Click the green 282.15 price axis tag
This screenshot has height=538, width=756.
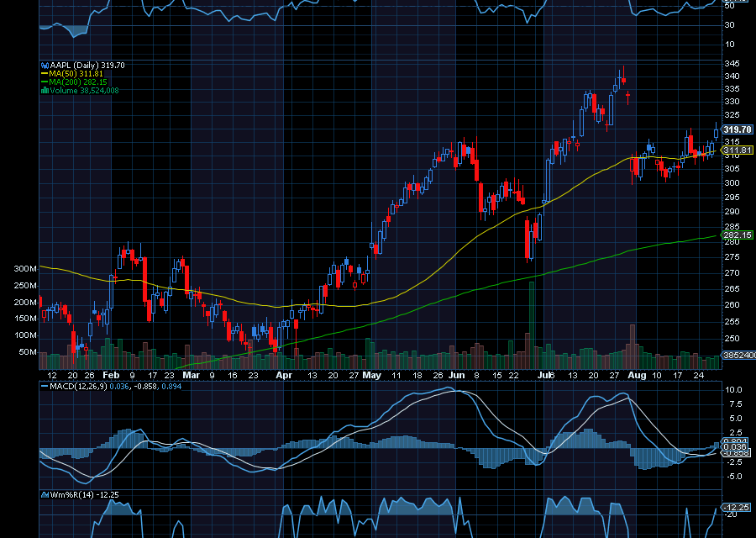[738, 235]
